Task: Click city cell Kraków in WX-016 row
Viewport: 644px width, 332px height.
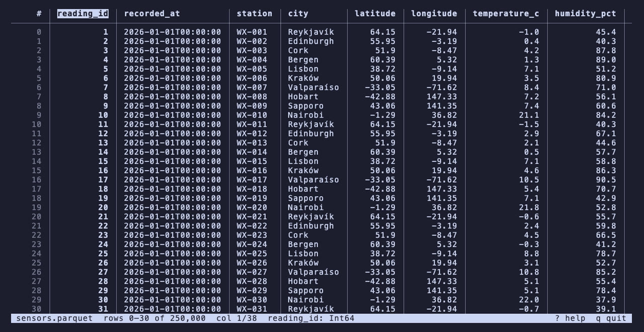Action: 303,171
